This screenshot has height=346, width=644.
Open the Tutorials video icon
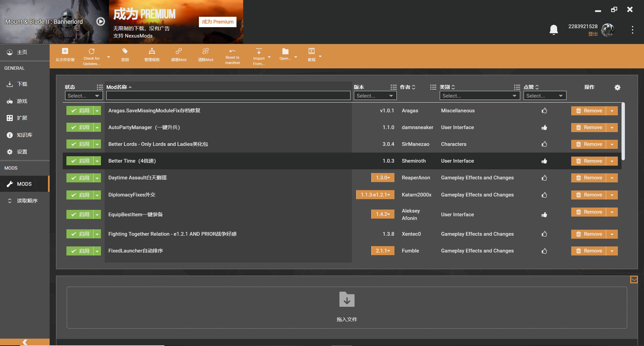coord(312,55)
